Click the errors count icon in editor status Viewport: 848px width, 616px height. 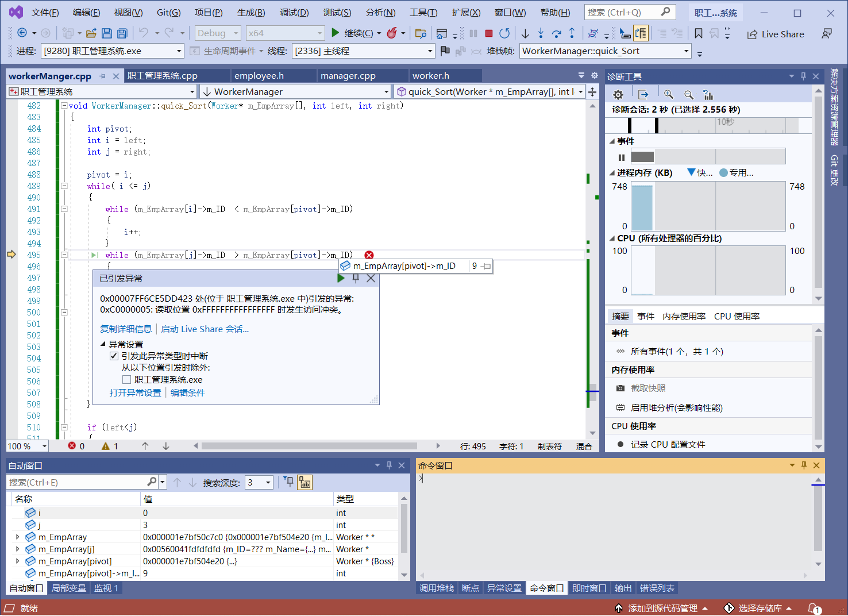pos(72,446)
